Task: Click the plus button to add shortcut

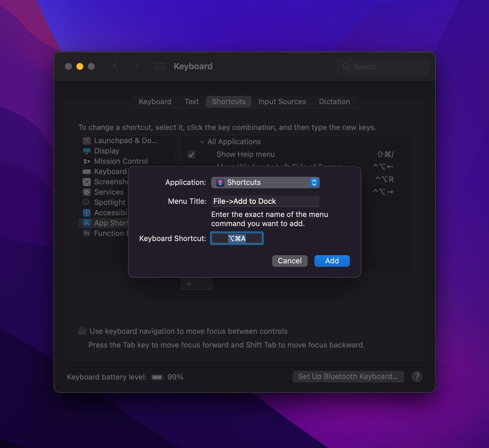Action: 189,284
